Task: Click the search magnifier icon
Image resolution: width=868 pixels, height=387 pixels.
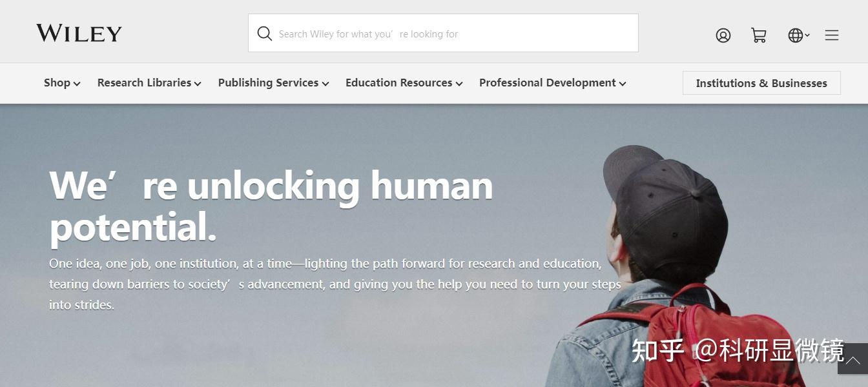Action: [264, 34]
